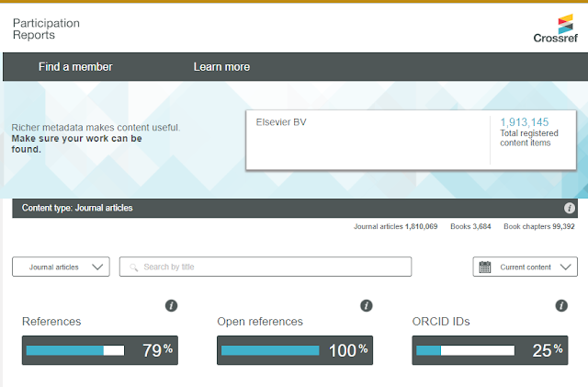Click Participation Reports title
This screenshot has width=588, height=387.
click(x=46, y=28)
